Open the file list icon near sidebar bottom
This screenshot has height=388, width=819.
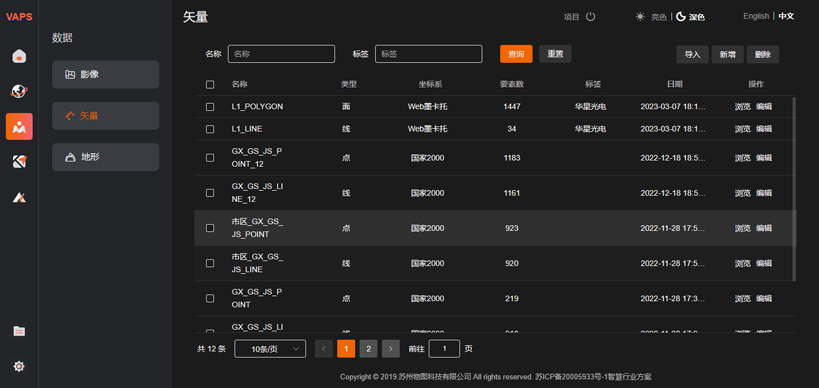[19, 331]
